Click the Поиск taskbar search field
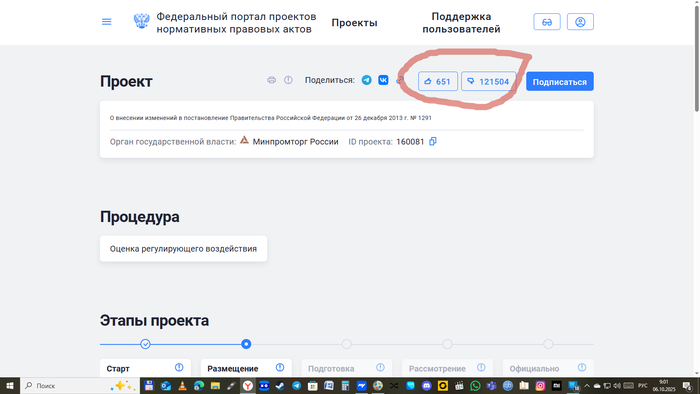Image resolution: width=700 pixels, height=394 pixels. 80,386
